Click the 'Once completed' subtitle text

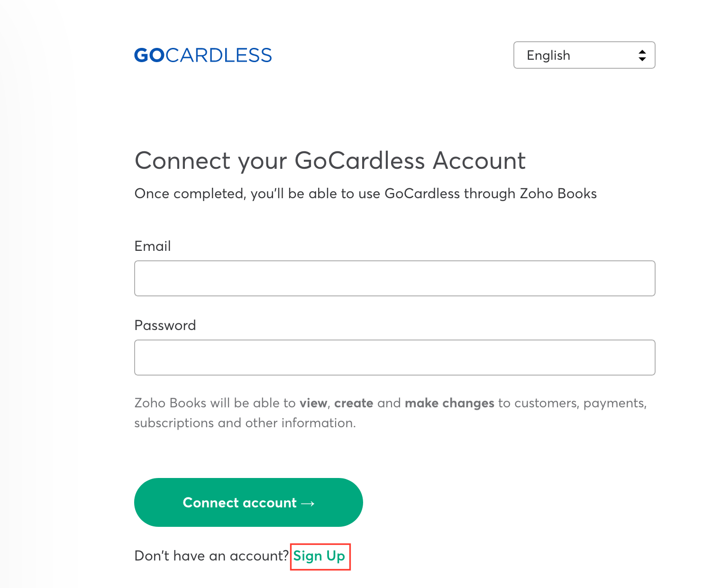[365, 193]
